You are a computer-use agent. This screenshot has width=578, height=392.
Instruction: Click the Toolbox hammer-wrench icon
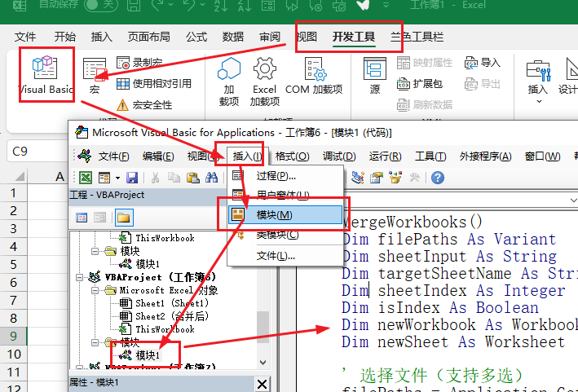415,178
